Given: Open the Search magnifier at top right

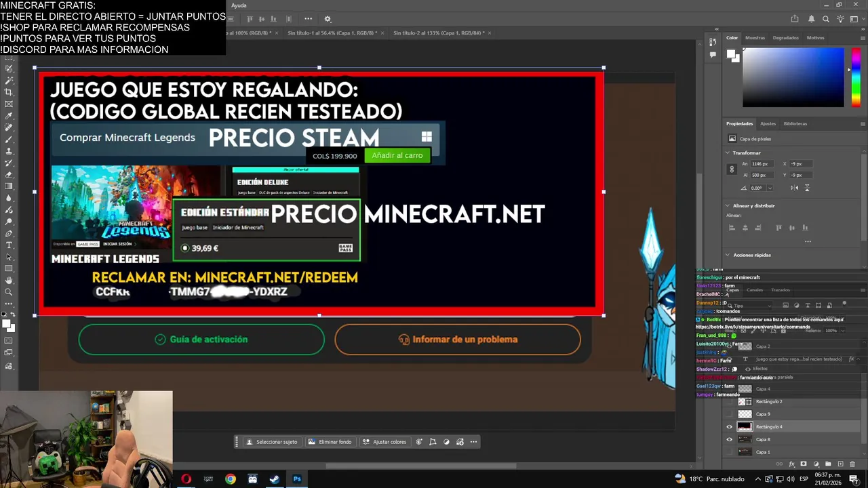Looking at the screenshot, I should click(826, 19).
